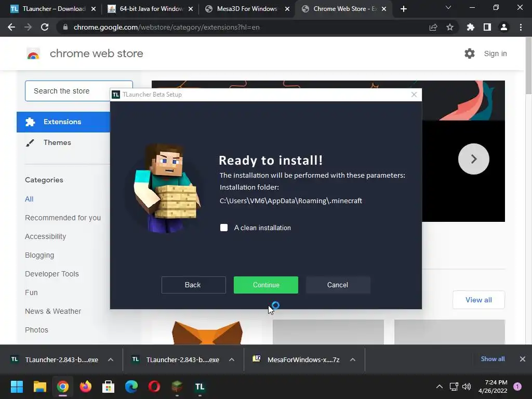Open the network tray icon
532x399 pixels.
click(x=454, y=387)
